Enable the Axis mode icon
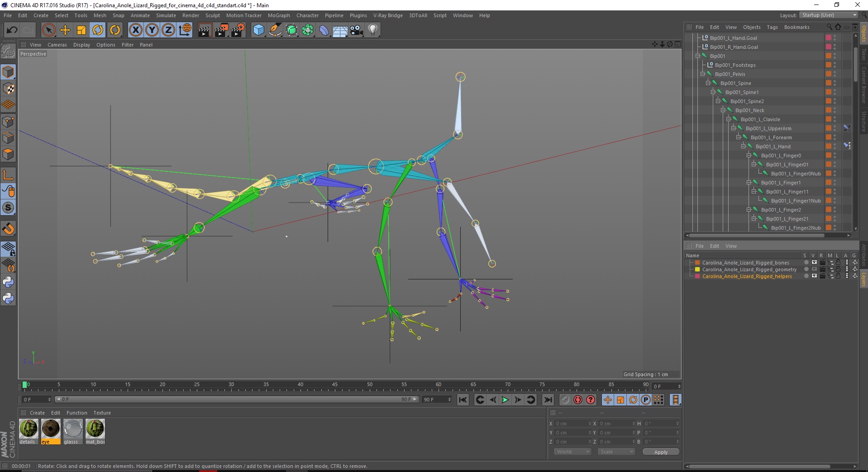Viewport: 868px width, 472px height. [x=8, y=175]
